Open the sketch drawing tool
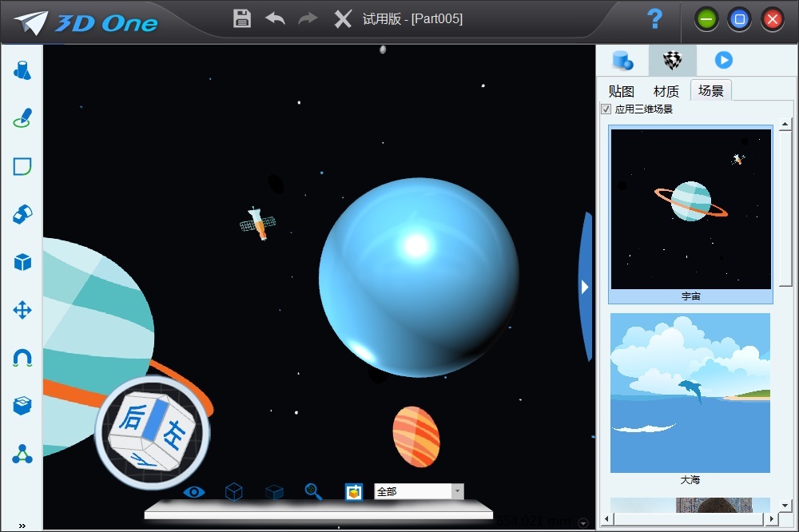Image resolution: width=799 pixels, height=532 pixels. tap(22, 118)
